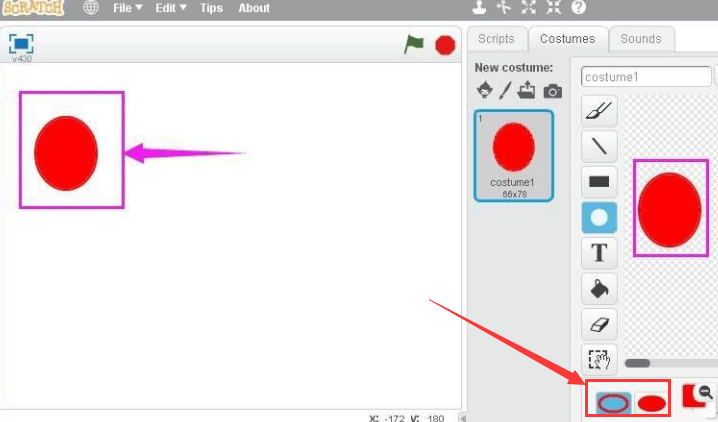Toggle full screen presentation mode
Image resolution: width=718 pixels, height=422 pixels.
tap(21, 44)
